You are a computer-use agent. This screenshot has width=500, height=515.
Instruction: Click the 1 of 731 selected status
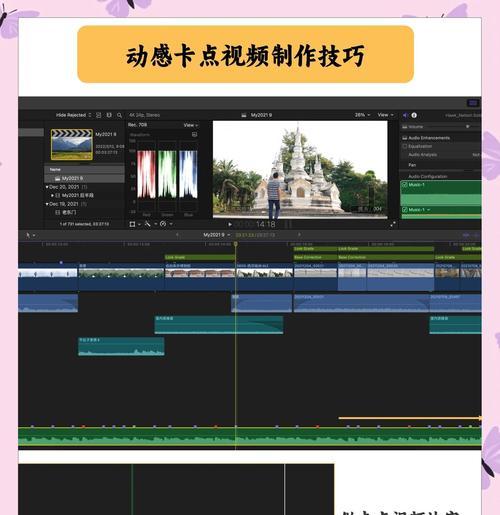click(84, 224)
